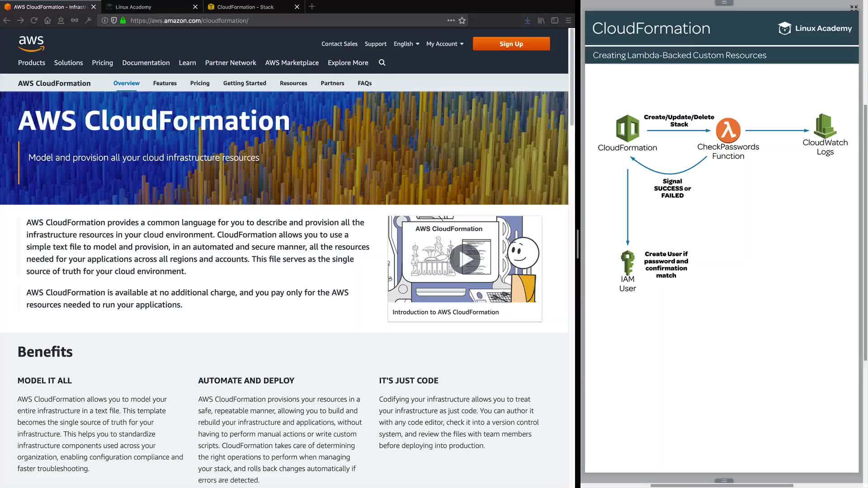Expand the English language dropdown

406,44
